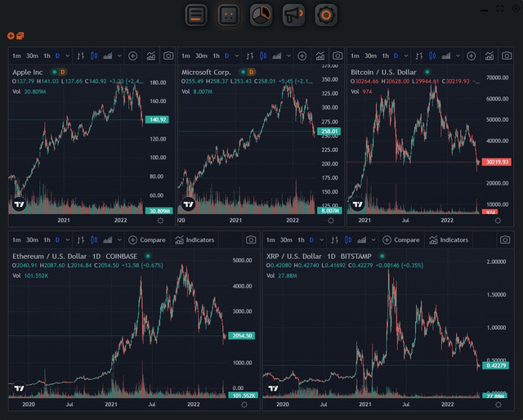Select candles chart style on Microsoft chart

pyautogui.click(x=263, y=56)
